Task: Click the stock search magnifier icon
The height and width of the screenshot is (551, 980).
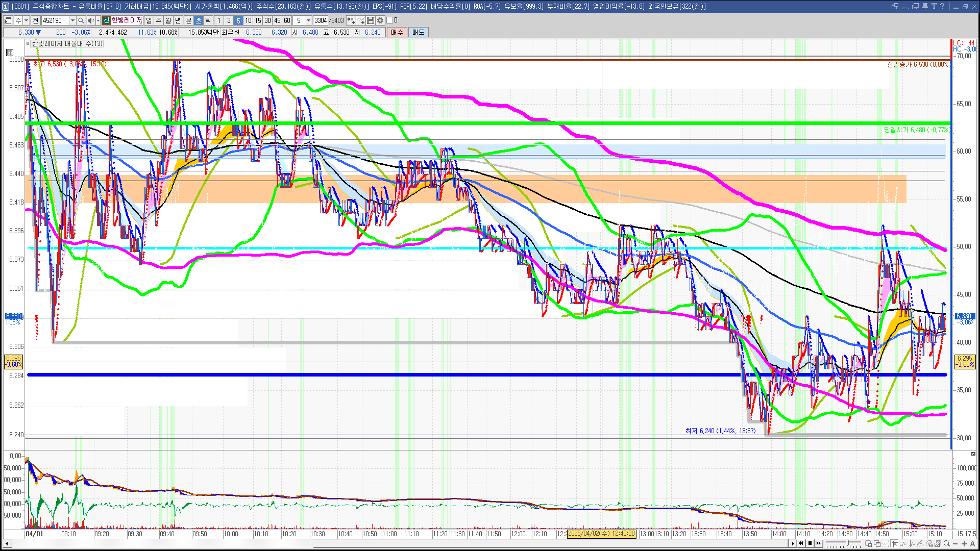Action: pyautogui.click(x=81, y=20)
